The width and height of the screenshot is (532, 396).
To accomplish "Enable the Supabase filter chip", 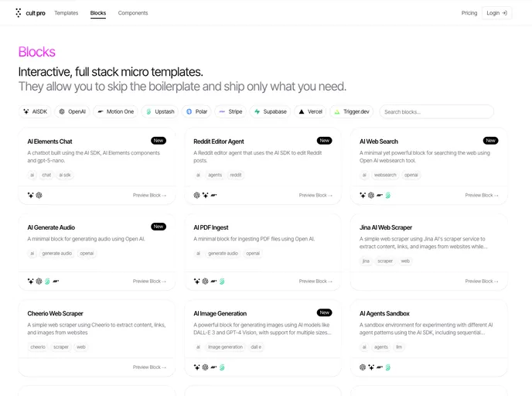I will pyautogui.click(x=270, y=111).
